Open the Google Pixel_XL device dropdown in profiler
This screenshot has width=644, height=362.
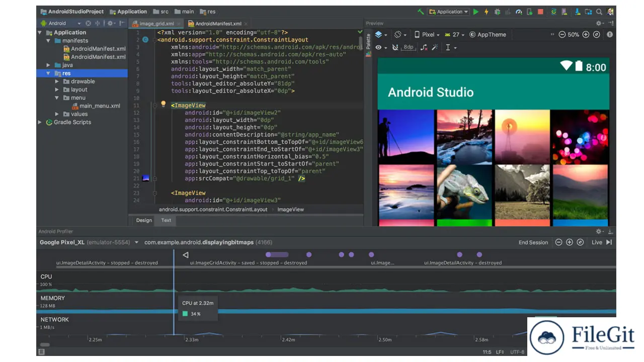89,242
